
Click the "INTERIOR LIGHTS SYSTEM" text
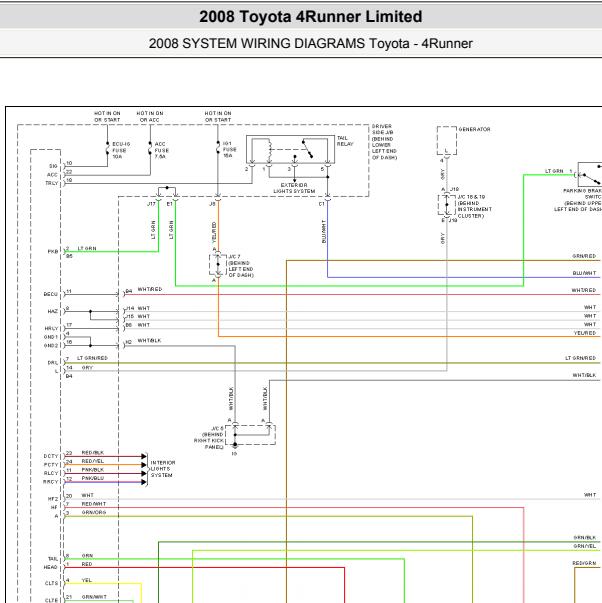(163, 469)
